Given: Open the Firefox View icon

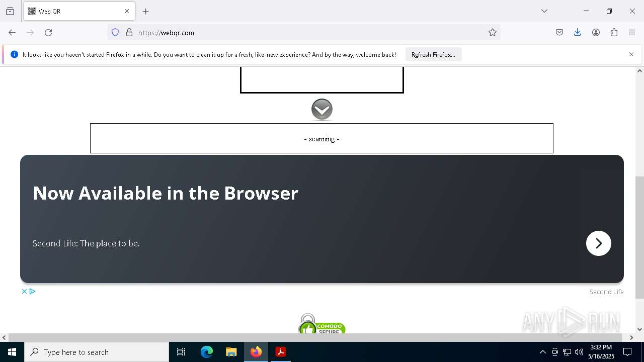Looking at the screenshot, I should point(10,11).
